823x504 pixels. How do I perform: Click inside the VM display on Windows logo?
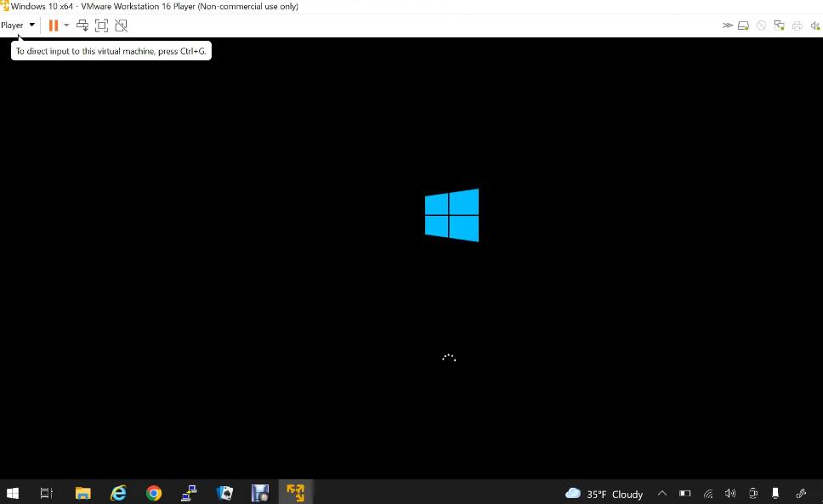(451, 215)
